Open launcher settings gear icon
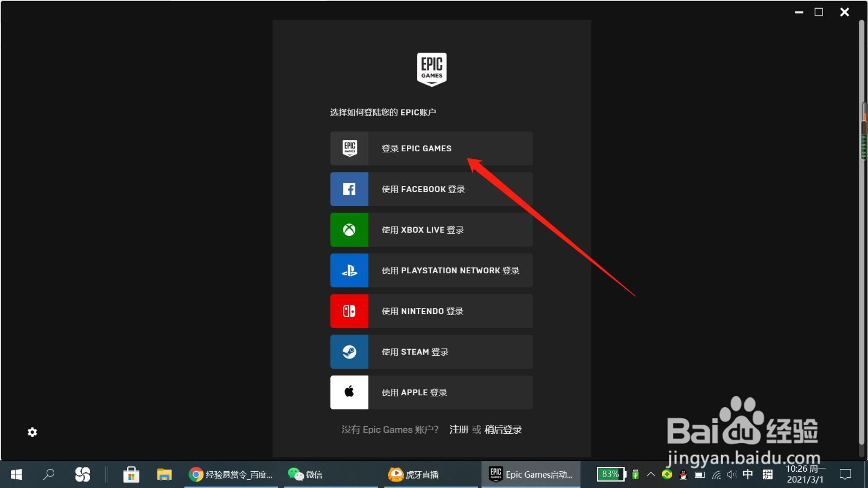 [33, 432]
